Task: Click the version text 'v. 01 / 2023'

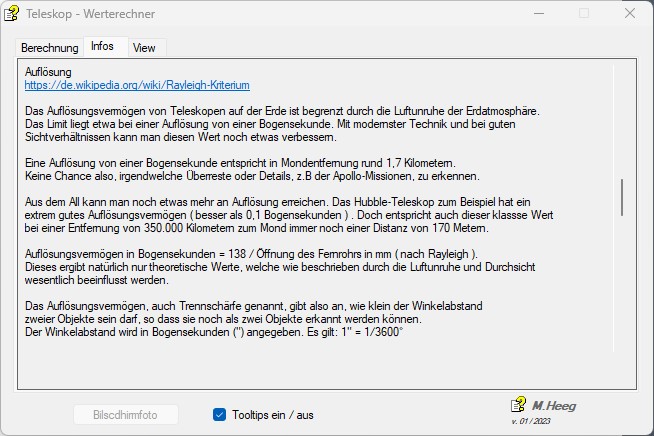Action: coord(531,421)
